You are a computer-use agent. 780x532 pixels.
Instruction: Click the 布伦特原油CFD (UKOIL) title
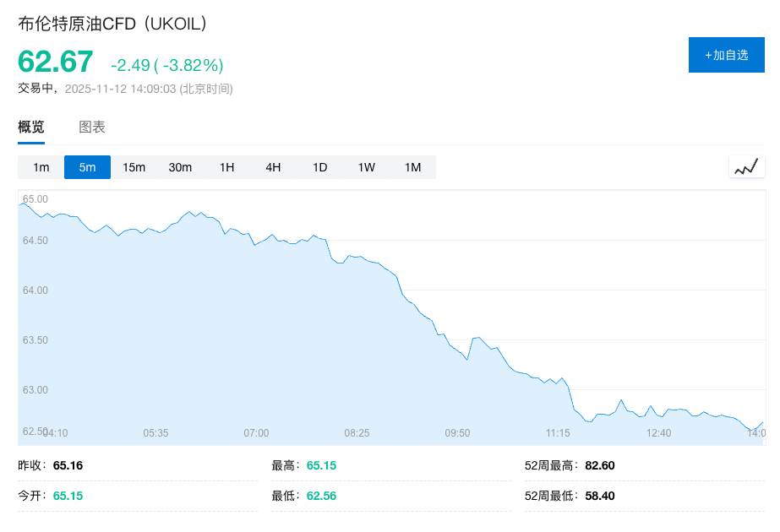pos(112,24)
